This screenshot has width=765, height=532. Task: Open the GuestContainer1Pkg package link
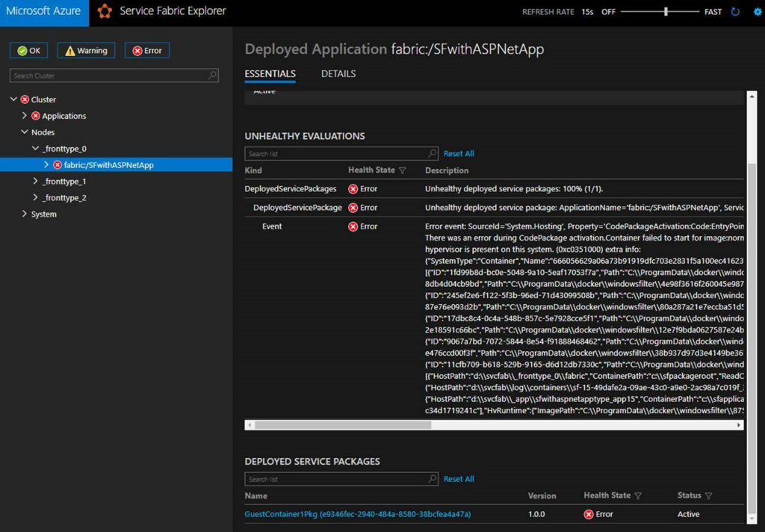point(358,514)
